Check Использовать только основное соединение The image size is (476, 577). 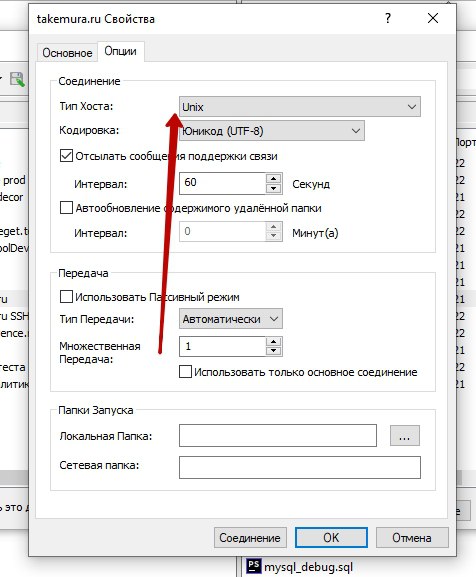tap(185, 372)
